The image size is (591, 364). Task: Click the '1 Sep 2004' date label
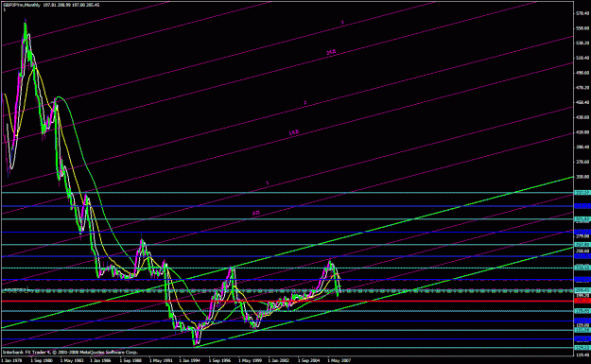pyautogui.click(x=308, y=360)
